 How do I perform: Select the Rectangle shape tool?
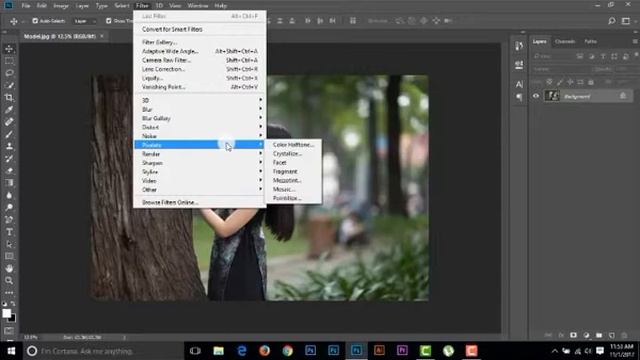pyautogui.click(x=9, y=256)
